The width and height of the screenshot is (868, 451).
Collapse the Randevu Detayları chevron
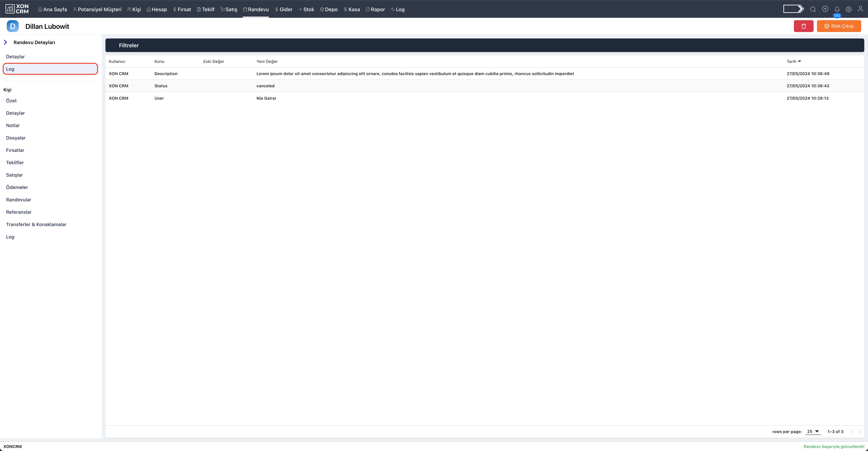5,42
